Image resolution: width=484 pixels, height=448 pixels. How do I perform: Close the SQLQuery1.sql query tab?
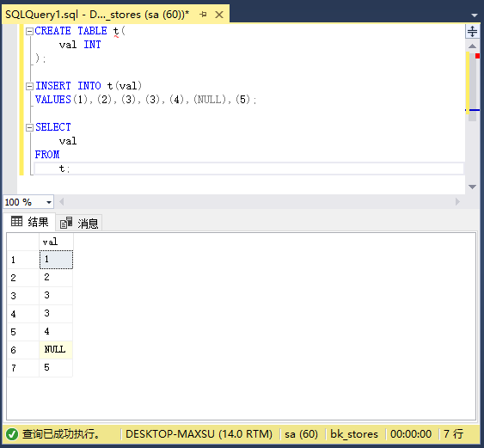[219, 15]
